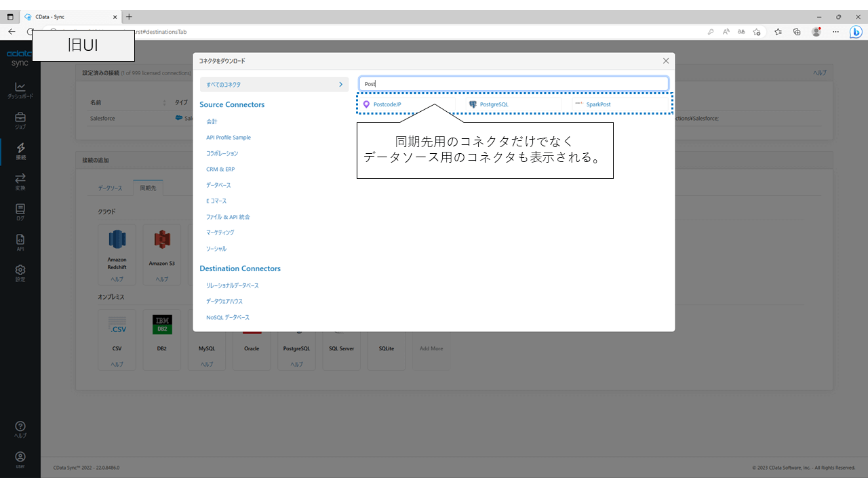Screen dimensions: 868x488
Task: Go to the ジョブ section in the sidebar
Action: (x=20, y=121)
